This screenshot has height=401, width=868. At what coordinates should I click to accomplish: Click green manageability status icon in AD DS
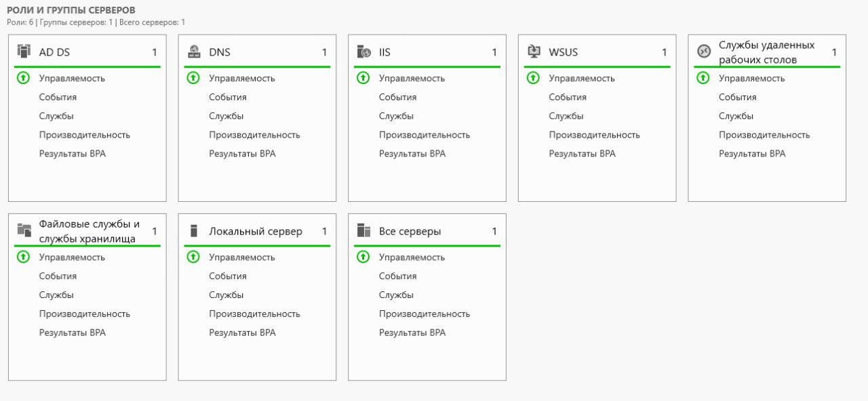tap(24, 78)
